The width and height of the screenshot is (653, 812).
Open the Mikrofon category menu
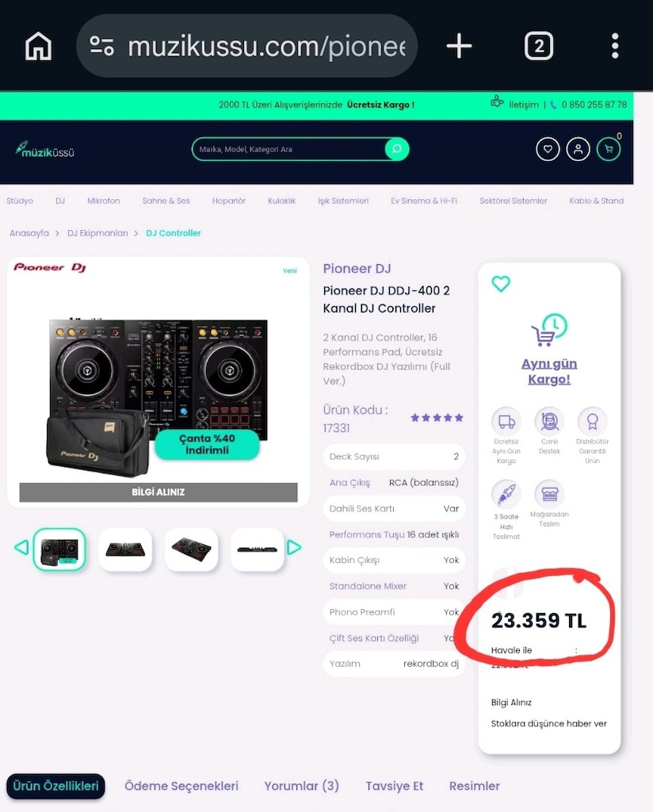pos(104,201)
